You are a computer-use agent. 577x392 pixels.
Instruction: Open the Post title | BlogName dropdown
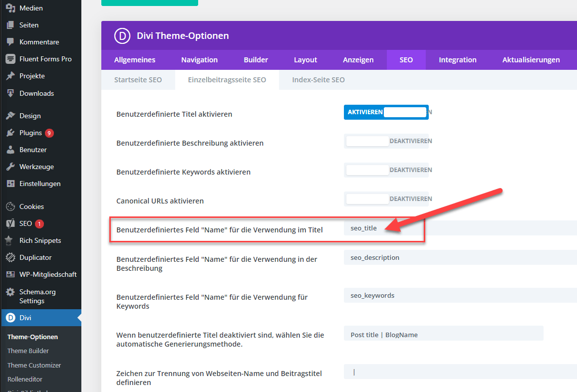tap(443, 333)
